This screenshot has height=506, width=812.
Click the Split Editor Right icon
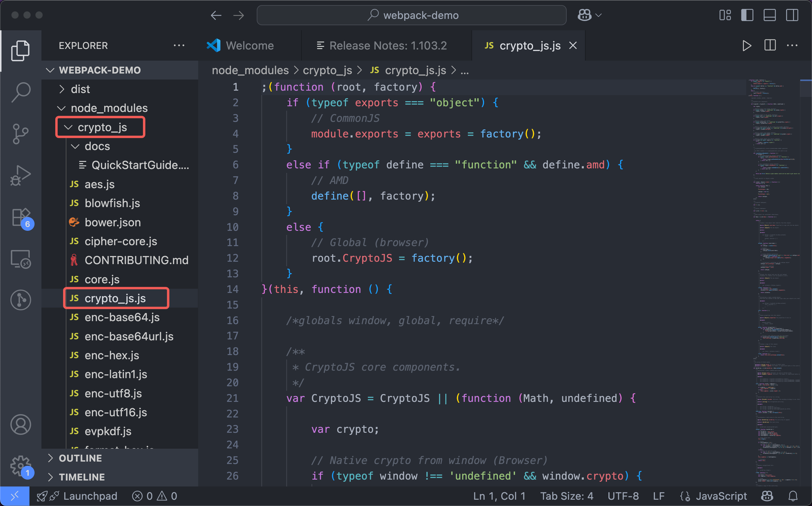[x=770, y=46]
